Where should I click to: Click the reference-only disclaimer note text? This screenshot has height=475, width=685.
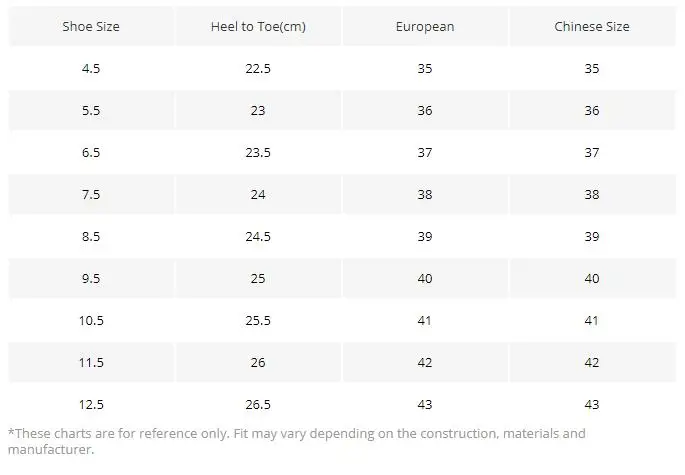(x=296, y=441)
